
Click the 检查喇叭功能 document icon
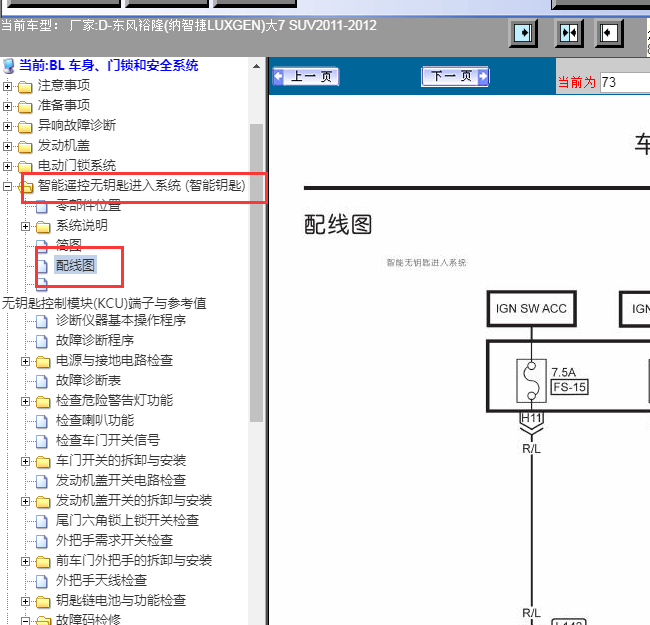coord(41,421)
